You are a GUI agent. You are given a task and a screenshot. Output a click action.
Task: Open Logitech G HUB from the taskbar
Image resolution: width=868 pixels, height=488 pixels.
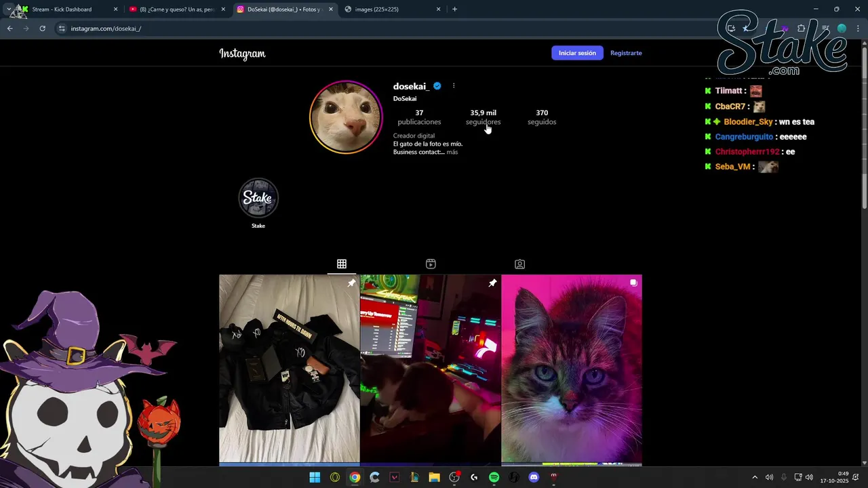[x=474, y=477]
